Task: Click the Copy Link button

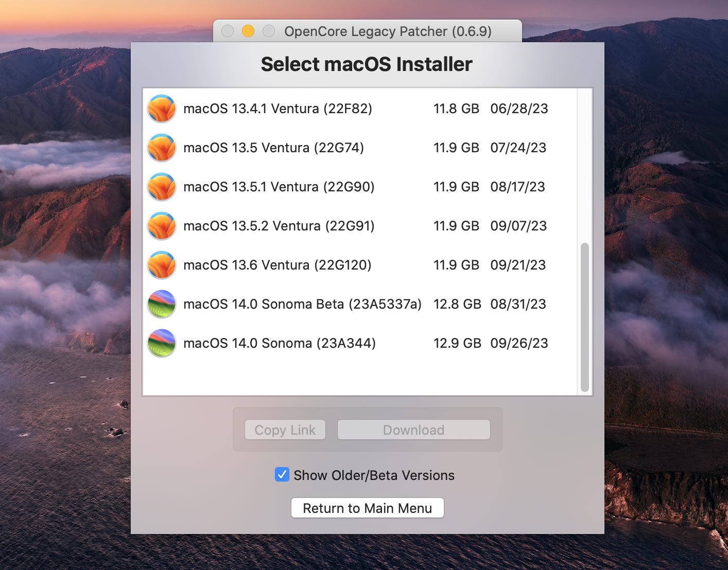Action: pyautogui.click(x=285, y=430)
